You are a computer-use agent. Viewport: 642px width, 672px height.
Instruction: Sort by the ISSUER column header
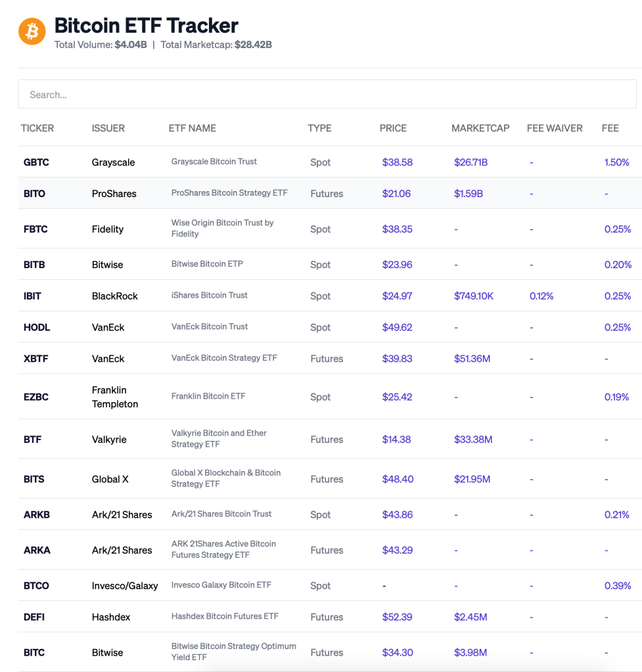point(108,128)
